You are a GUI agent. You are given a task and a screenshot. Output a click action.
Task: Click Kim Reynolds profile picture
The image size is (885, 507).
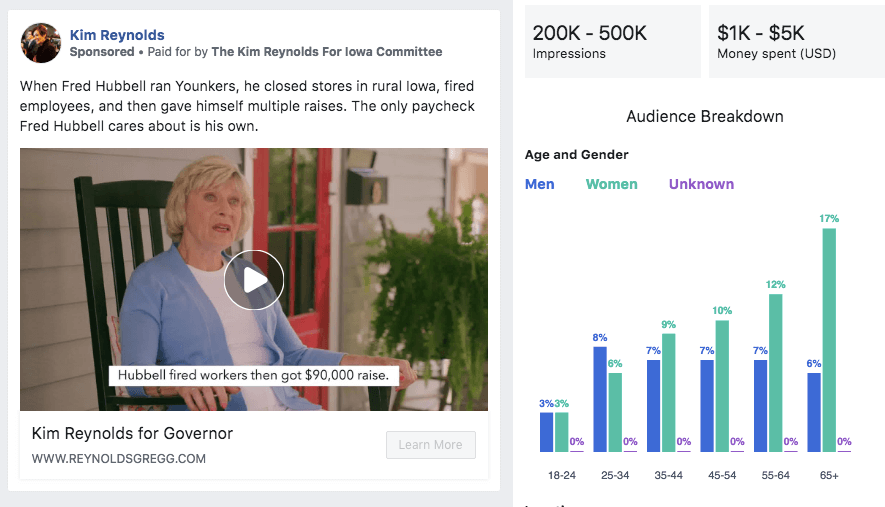[41, 43]
